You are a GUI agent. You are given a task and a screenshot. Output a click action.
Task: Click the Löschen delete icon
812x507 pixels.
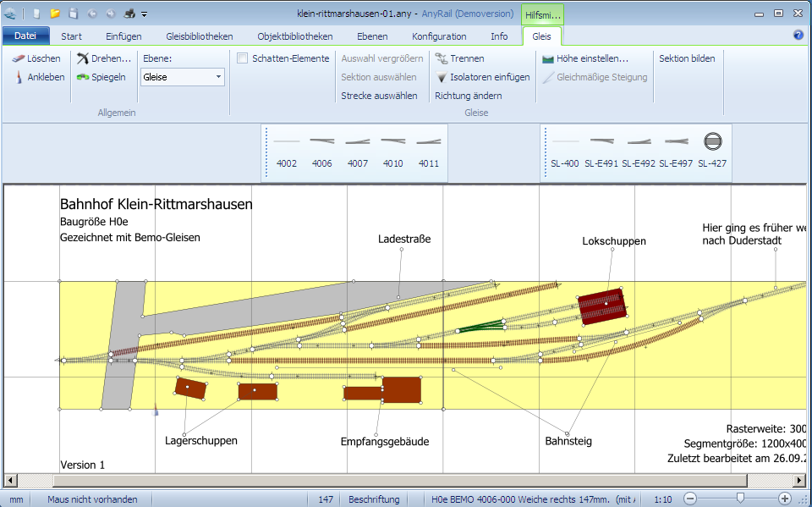(x=19, y=58)
